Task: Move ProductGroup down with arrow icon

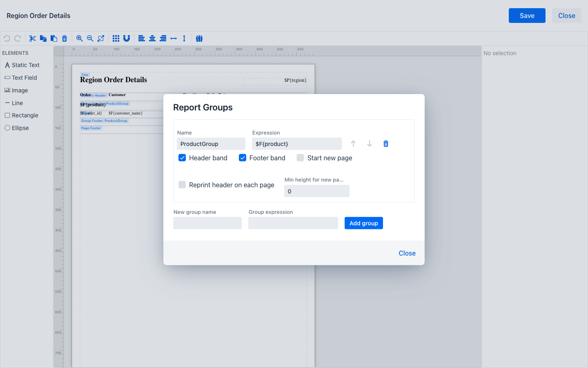Action: (370, 144)
